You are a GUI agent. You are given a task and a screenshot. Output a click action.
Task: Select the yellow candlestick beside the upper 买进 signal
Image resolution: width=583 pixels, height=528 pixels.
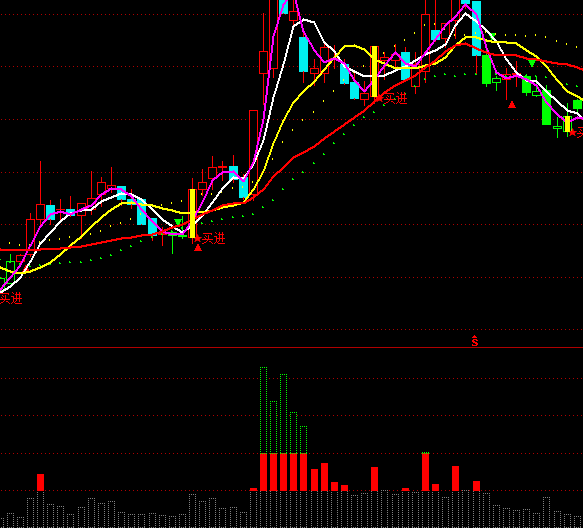click(374, 71)
